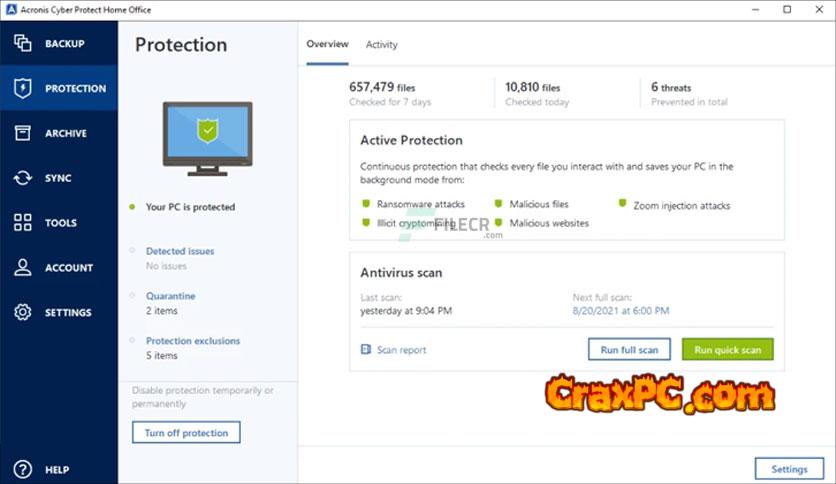This screenshot has width=836, height=484.
Task: Switch to the Overview tab
Action: click(327, 44)
